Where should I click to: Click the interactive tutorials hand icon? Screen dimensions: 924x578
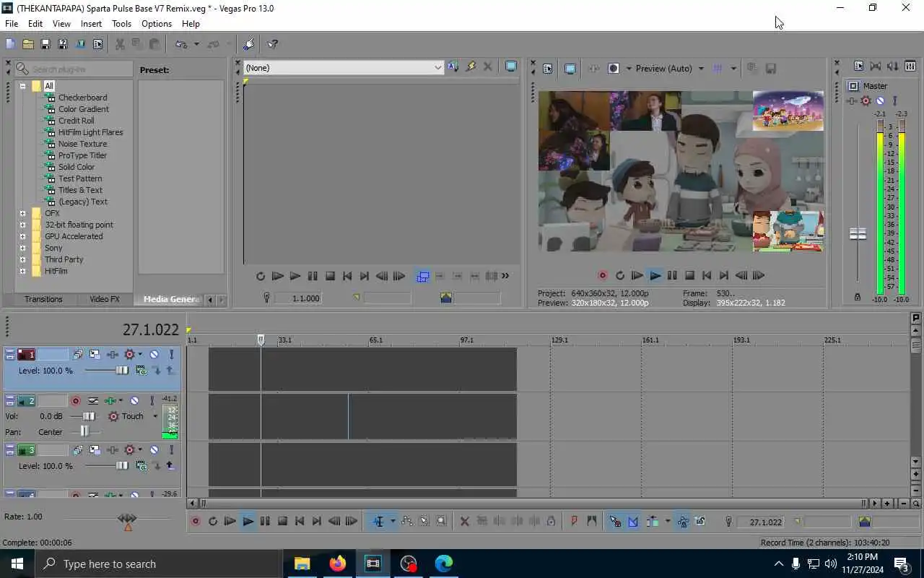248,44
